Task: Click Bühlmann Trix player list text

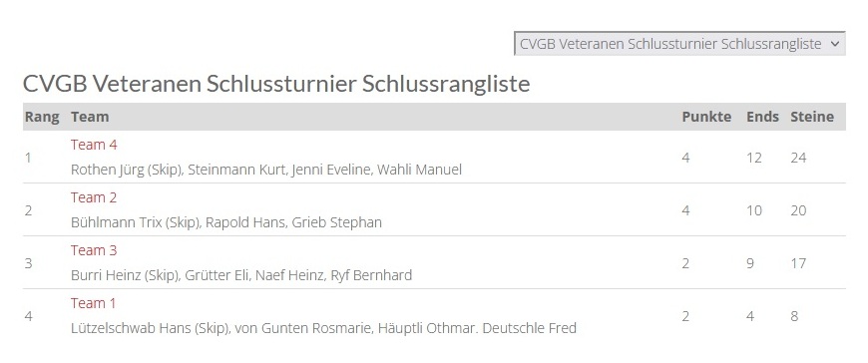Action: (226, 222)
